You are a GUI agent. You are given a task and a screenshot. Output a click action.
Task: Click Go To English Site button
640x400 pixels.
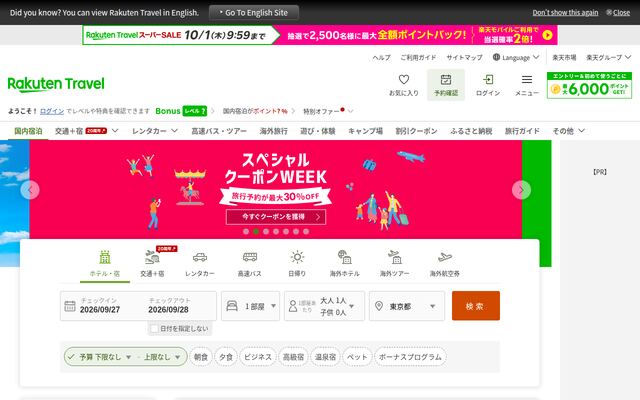pyautogui.click(x=253, y=13)
